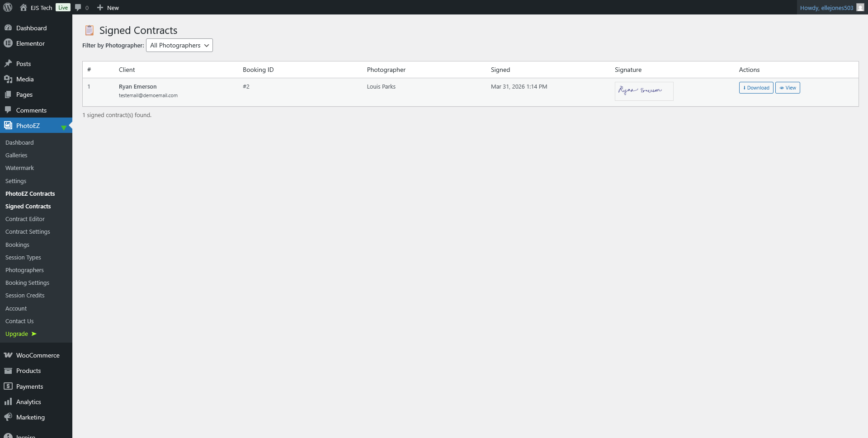868x438 pixels.
Task: Open WooCommerce from the sidebar
Action: click(38, 355)
